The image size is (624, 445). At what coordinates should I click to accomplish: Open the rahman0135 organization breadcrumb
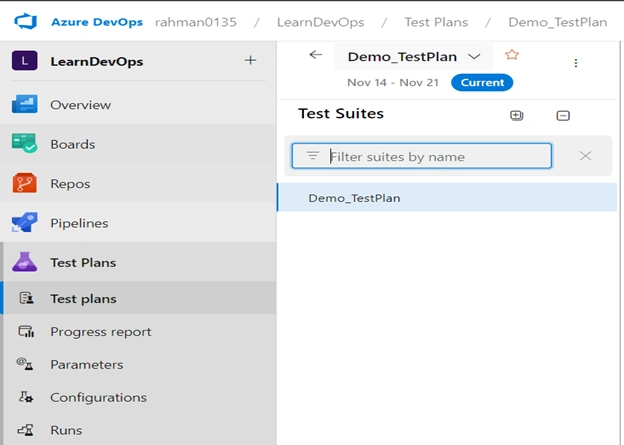tap(196, 22)
